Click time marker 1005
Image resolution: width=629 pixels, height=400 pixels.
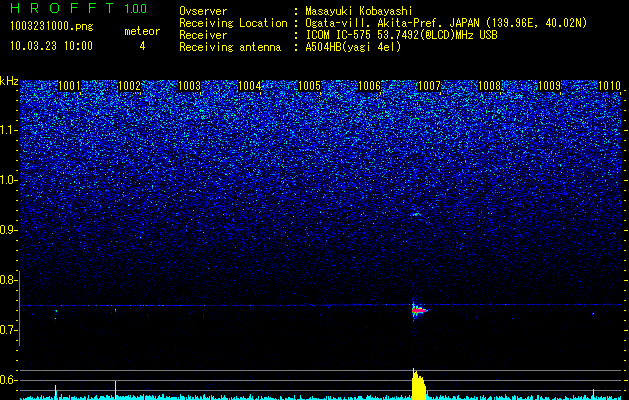click(310, 86)
